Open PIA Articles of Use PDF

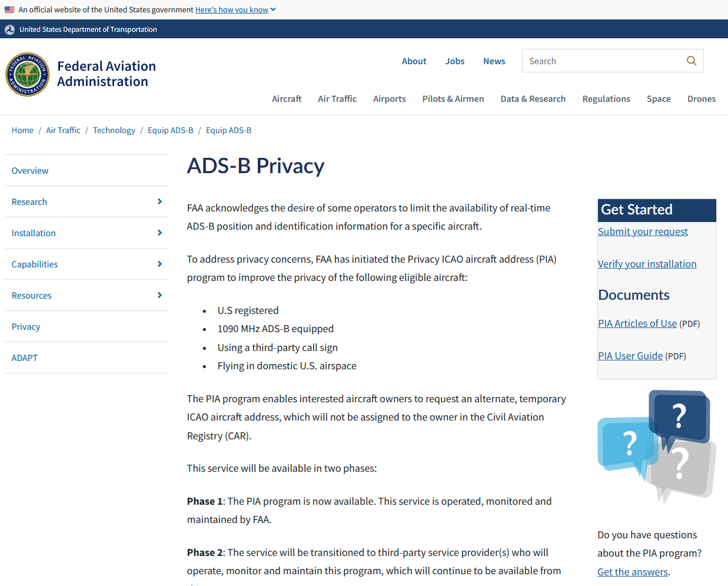(637, 323)
